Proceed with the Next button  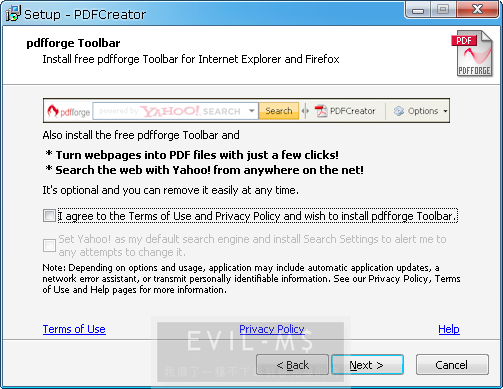367,365
